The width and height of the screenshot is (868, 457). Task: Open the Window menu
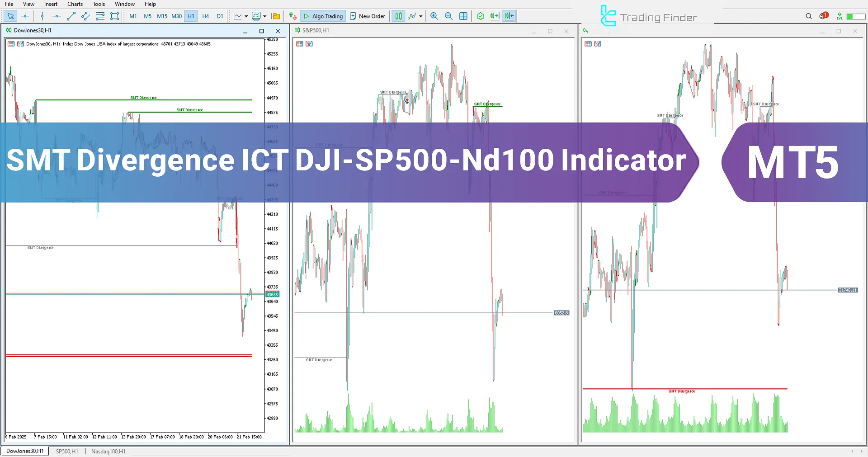(x=125, y=4)
